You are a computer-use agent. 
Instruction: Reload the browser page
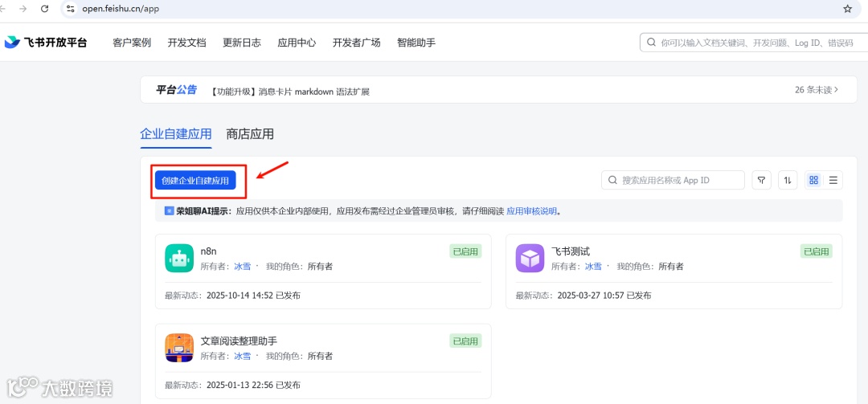click(x=45, y=9)
